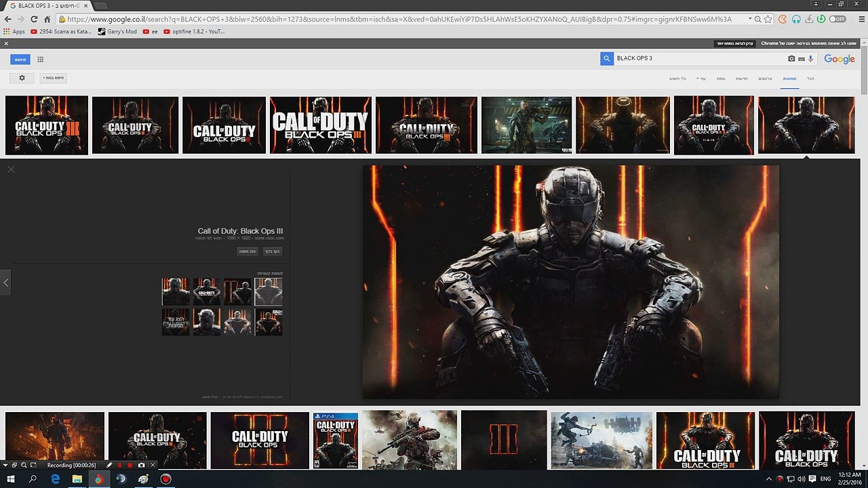Click the blue sign-in button
868x488 pixels.
(x=20, y=60)
